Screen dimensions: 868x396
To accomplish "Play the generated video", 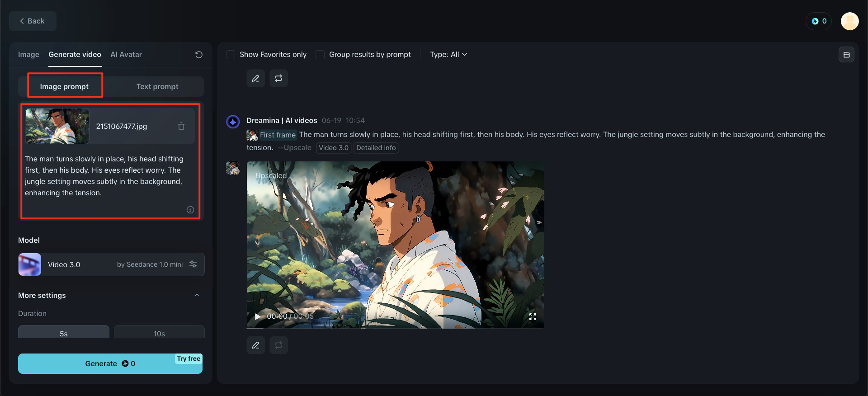I will [258, 316].
